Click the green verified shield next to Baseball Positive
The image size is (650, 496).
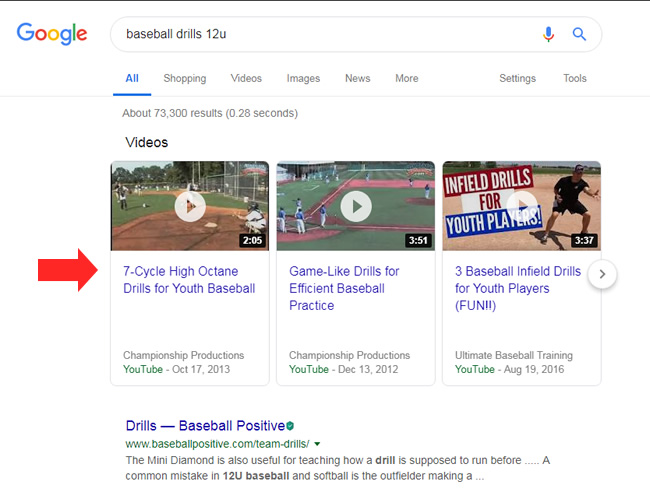(290, 426)
